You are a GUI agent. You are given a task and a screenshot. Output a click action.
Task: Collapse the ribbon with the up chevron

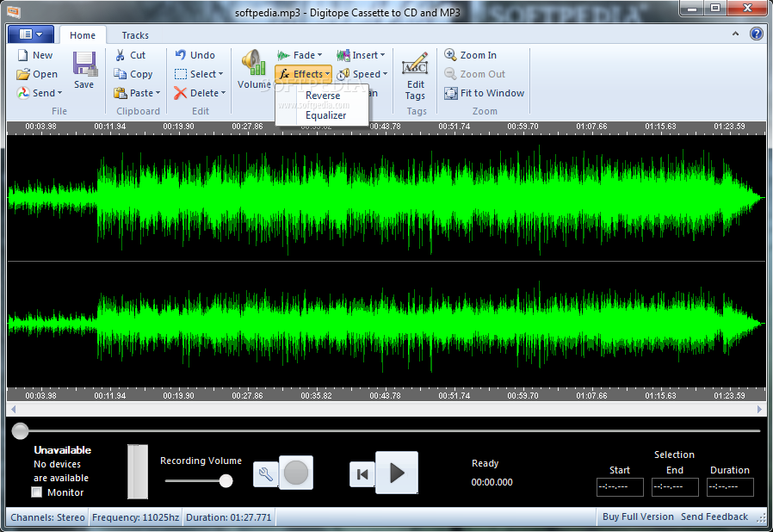coord(735,34)
